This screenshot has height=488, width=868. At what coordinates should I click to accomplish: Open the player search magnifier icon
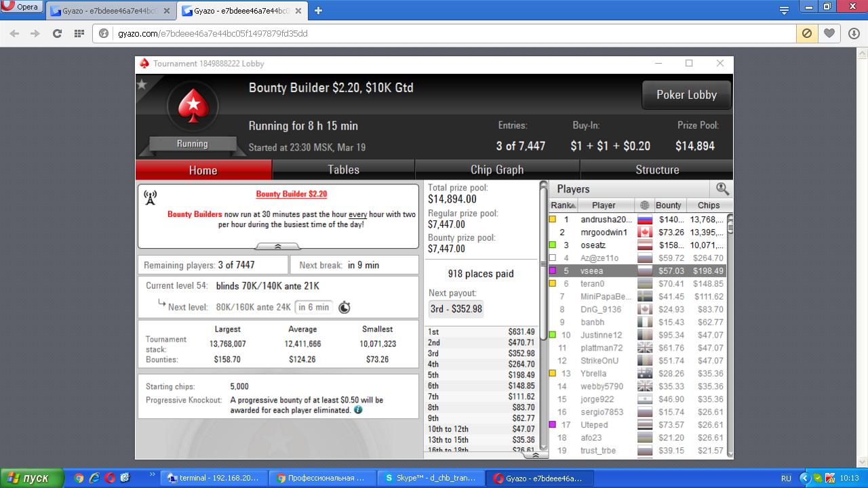[722, 189]
